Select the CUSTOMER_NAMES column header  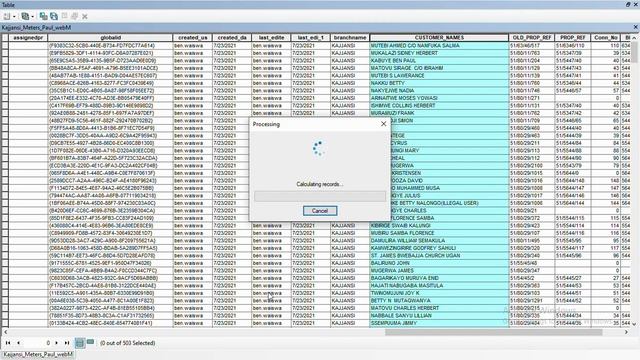point(439,38)
